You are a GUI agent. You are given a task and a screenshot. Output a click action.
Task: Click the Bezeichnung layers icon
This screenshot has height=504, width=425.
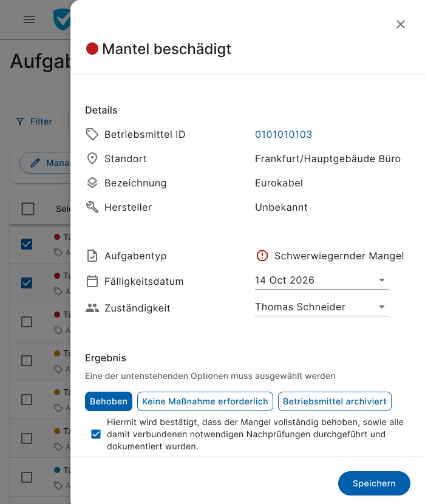click(x=92, y=183)
